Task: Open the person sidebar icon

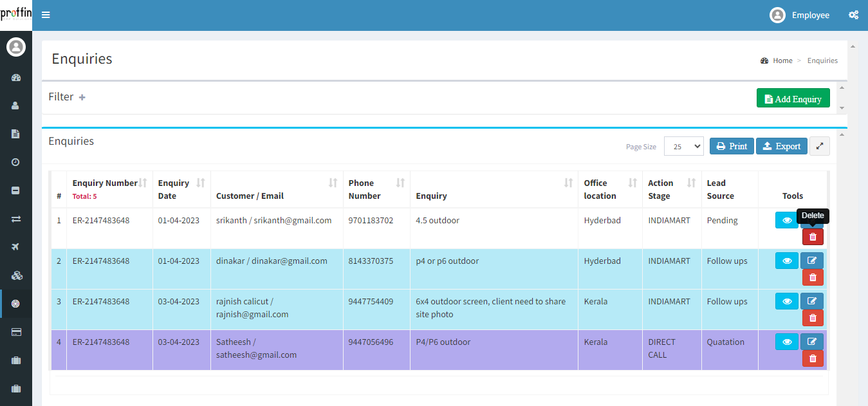Action: tap(16, 106)
